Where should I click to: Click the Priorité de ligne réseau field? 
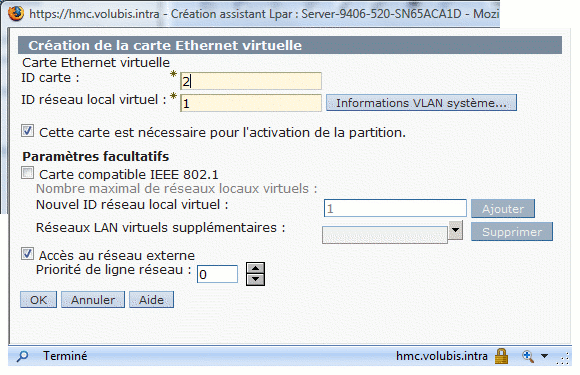(x=217, y=274)
